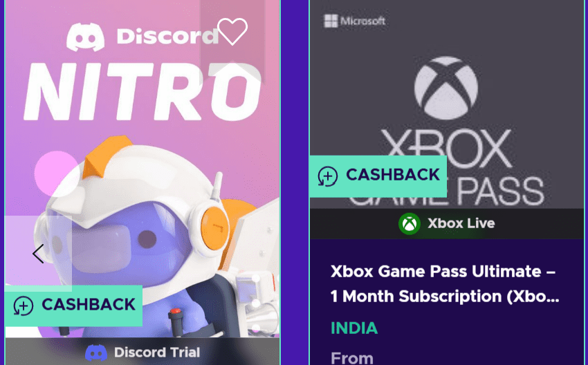Viewport: 588px width, 365px height.
Task: Click the Discord Trial platform label
Action: point(157,353)
